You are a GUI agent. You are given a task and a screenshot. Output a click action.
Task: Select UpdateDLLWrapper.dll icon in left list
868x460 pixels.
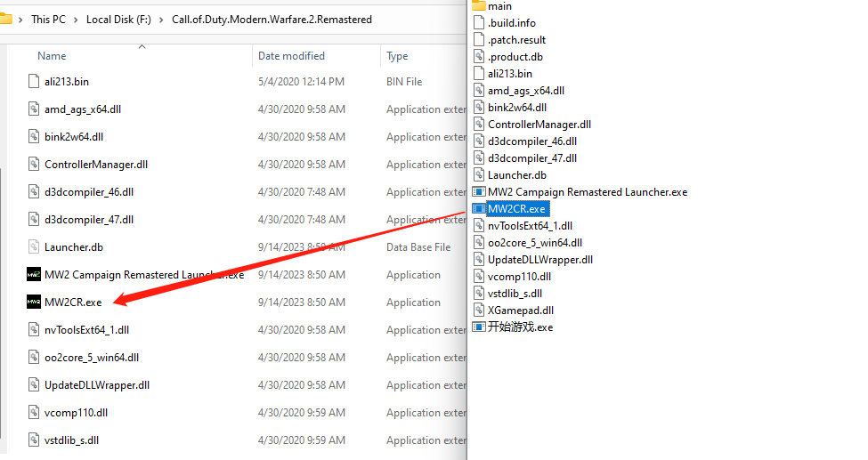(x=34, y=385)
